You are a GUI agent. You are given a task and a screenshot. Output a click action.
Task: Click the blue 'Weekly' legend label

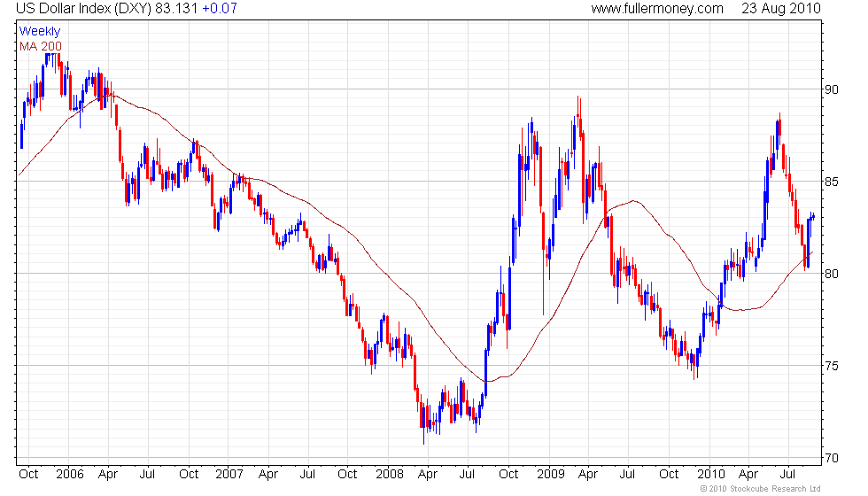pyautogui.click(x=39, y=32)
